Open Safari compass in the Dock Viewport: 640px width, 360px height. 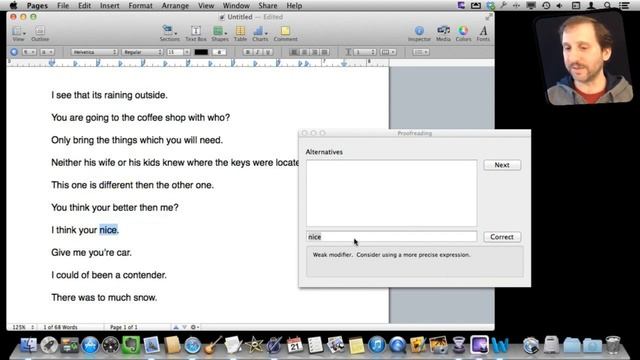coord(192,346)
